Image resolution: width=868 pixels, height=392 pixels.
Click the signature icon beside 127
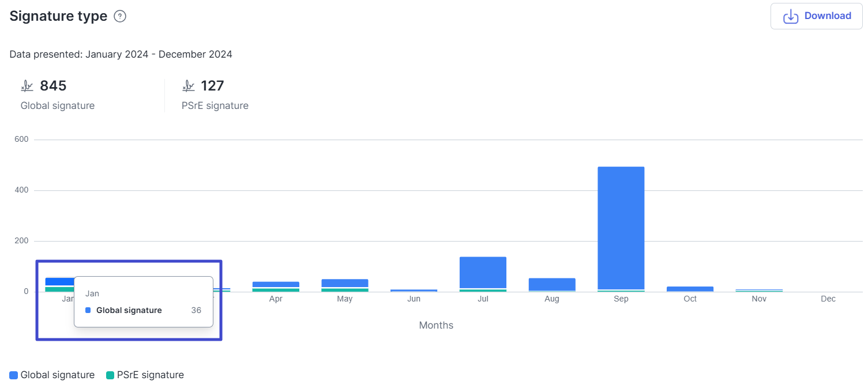(x=188, y=86)
